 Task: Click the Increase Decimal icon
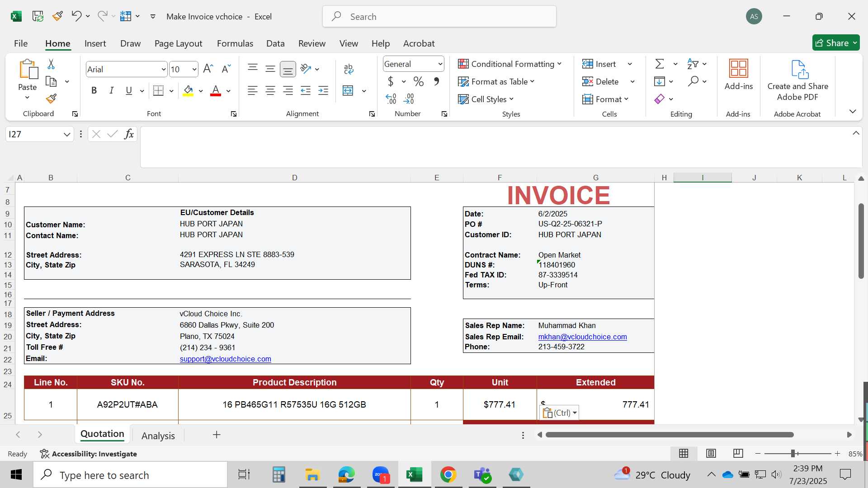pos(391,99)
